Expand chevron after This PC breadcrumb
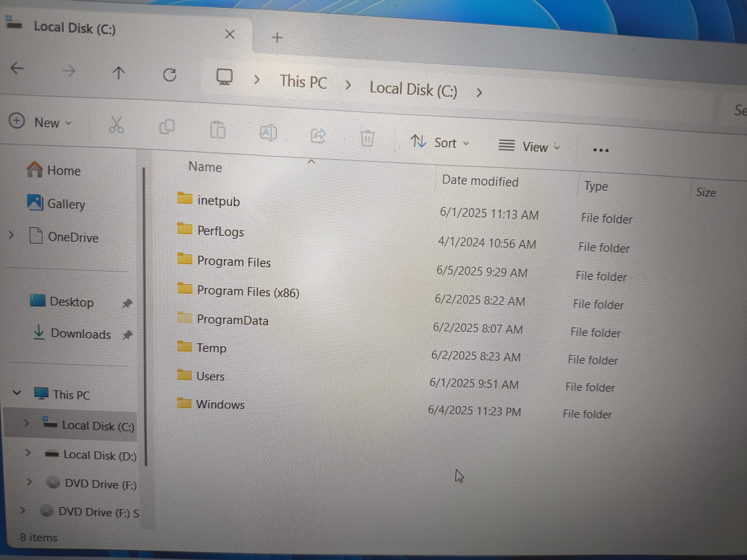 (x=348, y=85)
